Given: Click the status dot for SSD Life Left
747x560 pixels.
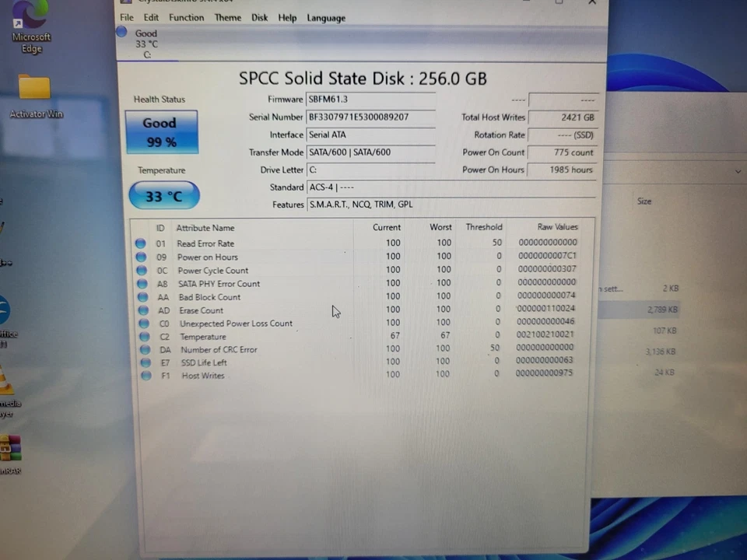Looking at the screenshot, I should 146,363.
